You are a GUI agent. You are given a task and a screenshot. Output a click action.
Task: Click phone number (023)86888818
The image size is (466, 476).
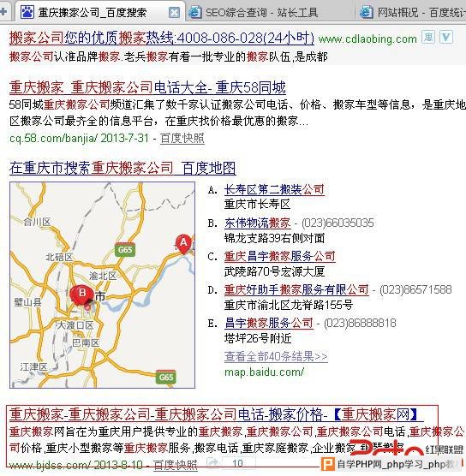click(x=360, y=323)
